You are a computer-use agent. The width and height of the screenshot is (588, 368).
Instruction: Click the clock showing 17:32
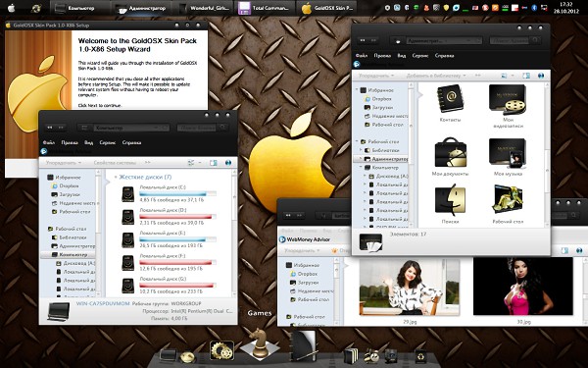tap(566, 4)
